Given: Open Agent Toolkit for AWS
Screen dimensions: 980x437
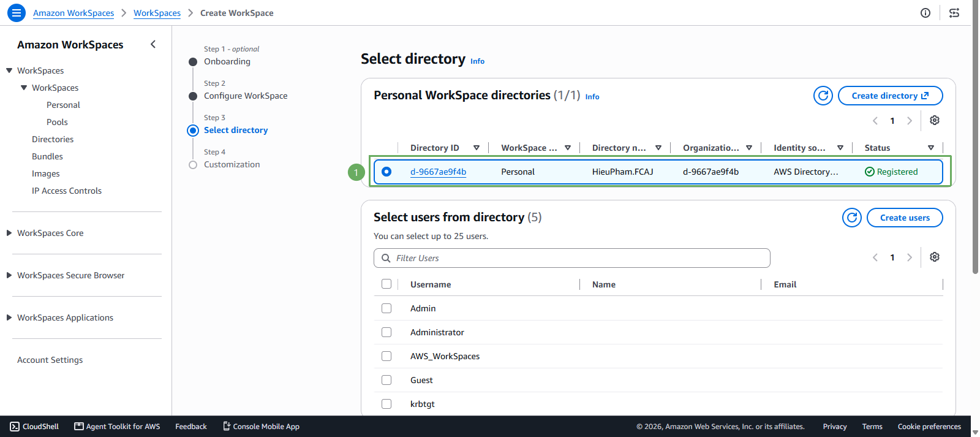Looking at the screenshot, I should [x=117, y=427].
